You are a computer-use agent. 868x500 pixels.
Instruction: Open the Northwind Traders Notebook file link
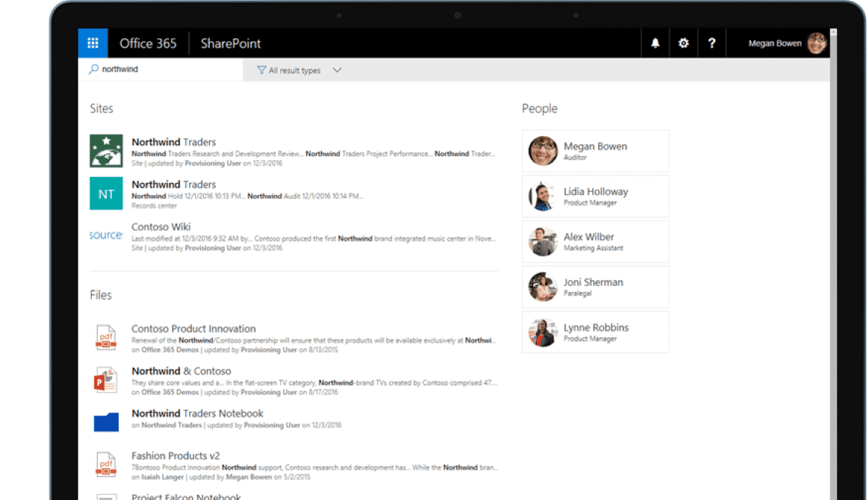(x=197, y=413)
